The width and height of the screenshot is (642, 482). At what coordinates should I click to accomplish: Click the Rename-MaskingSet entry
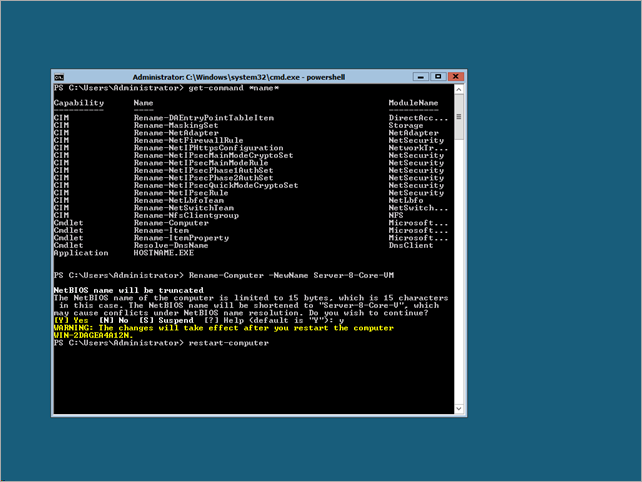click(176, 125)
